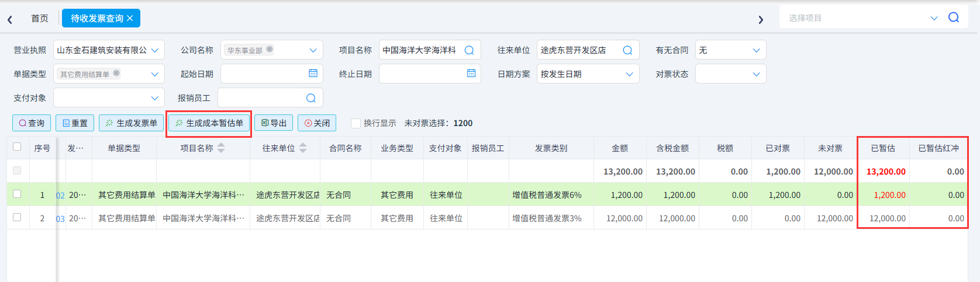
Task: Expand the 单据类型 dropdown
Action: click(x=155, y=74)
